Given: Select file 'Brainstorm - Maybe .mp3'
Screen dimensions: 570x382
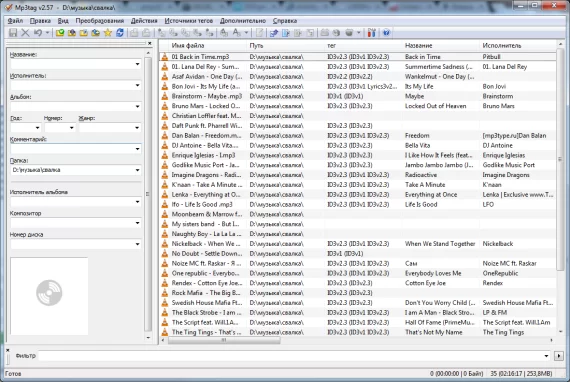Looking at the screenshot, I should pyautogui.click(x=206, y=96).
